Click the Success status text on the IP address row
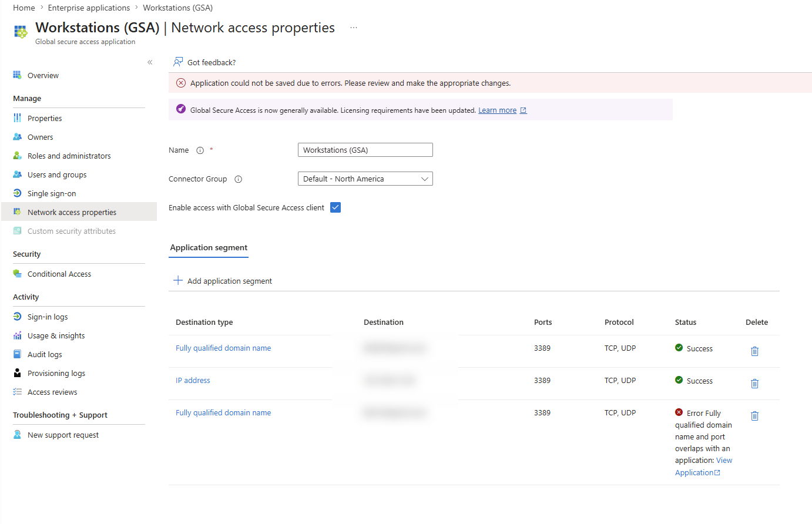 pyautogui.click(x=700, y=381)
